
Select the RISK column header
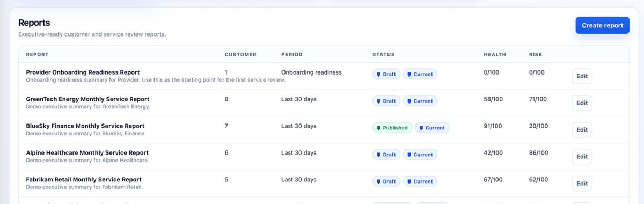pyautogui.click(x=536, y=54)
